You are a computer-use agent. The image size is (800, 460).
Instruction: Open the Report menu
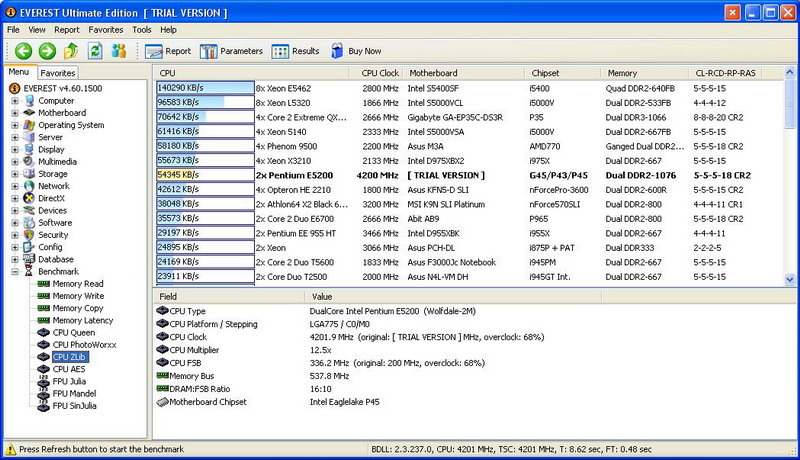(67, 30)
